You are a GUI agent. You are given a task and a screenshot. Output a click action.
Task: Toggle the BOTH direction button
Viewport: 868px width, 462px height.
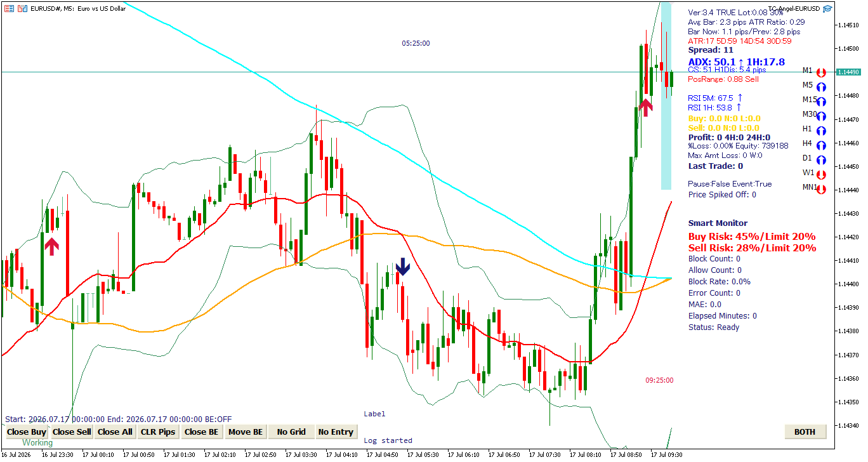[x=805, y=432]
